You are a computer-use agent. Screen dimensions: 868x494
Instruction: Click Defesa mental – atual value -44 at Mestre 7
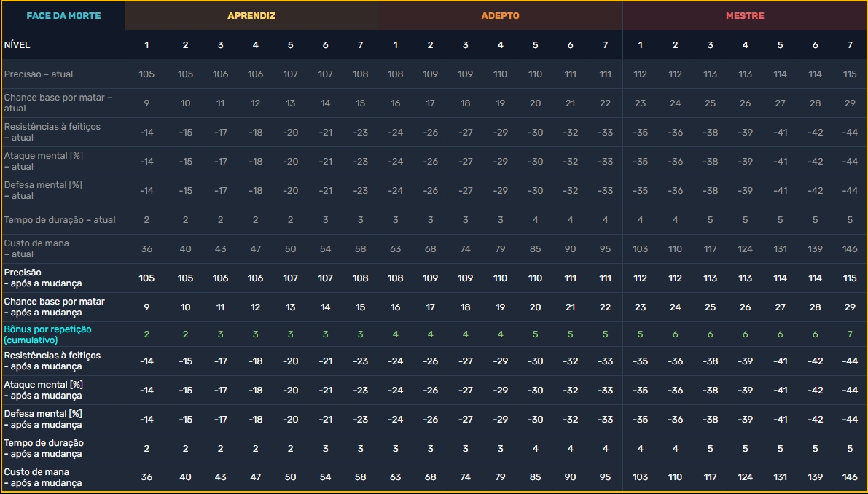850,190
